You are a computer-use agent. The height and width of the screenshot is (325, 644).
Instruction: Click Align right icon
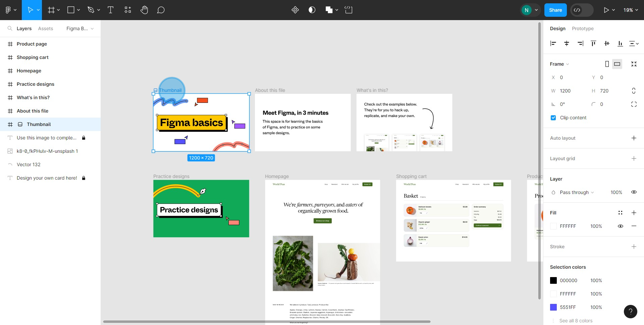580,44
